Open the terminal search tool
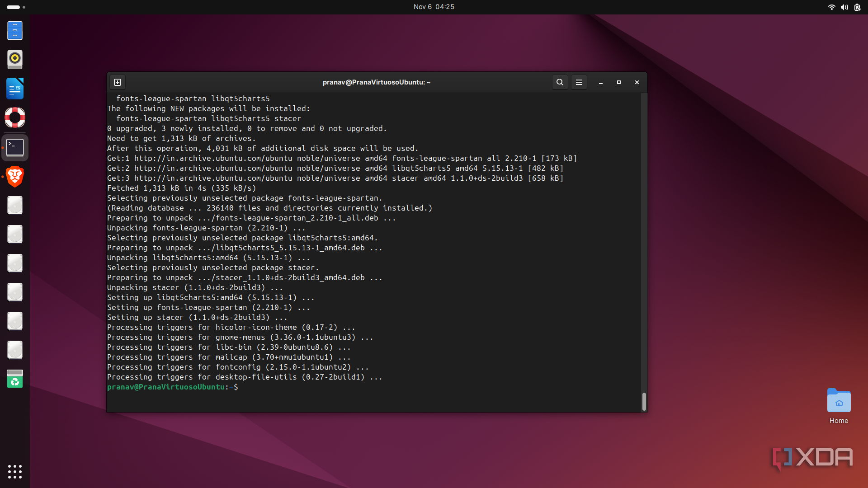The width and height of the screenshot is (868, 488). click(x=560, y=82)
